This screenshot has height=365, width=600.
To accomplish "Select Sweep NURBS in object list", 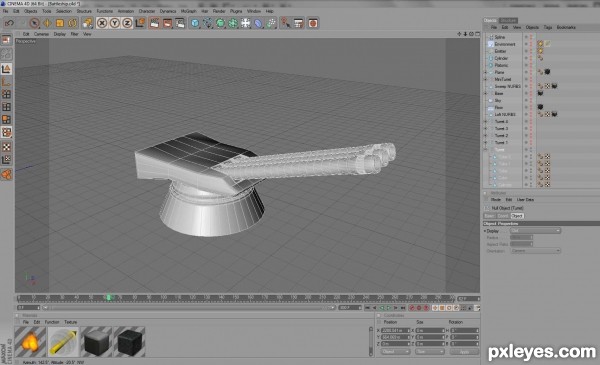I will click(507, 86).
